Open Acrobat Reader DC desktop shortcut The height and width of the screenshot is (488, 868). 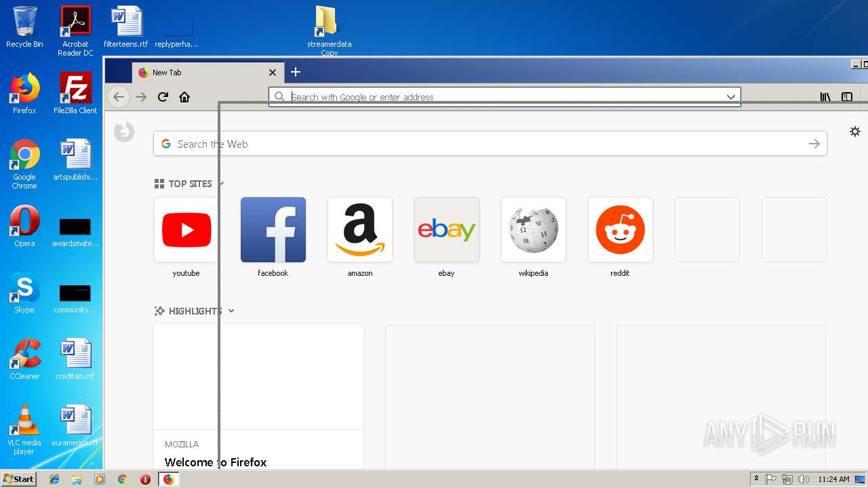pos(75,30)
